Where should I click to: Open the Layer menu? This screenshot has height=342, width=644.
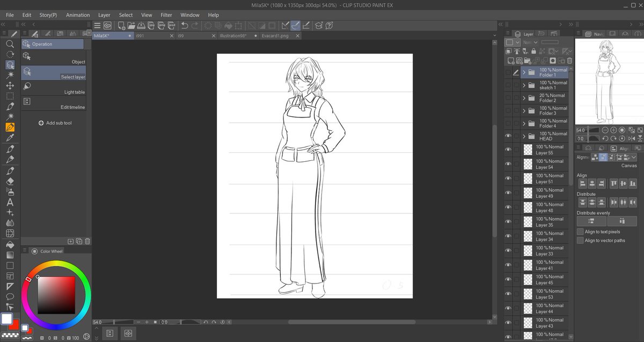[x=104, y=15]
